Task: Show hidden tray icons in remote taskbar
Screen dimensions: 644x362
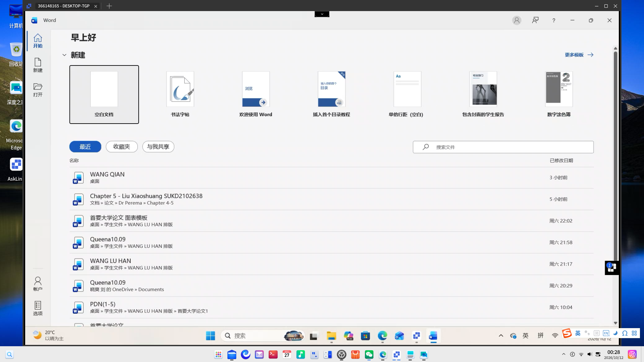Action: pyautogui.click(x=501, y=335)
